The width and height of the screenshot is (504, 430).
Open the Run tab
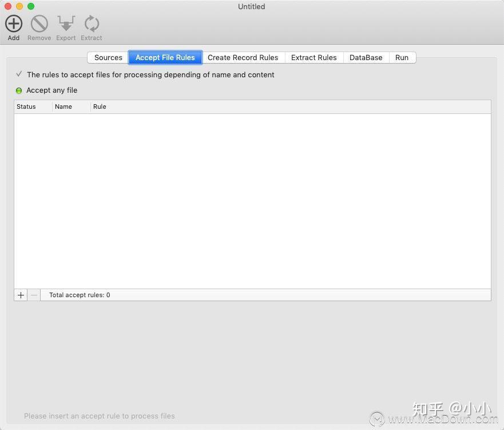pos(402,57)
